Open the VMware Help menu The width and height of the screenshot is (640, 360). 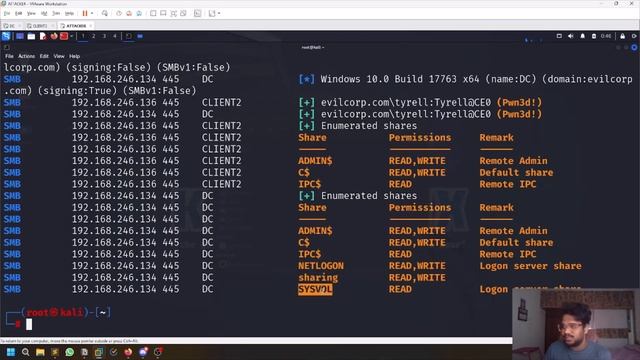pyautogui.click(x=69, y=13)
